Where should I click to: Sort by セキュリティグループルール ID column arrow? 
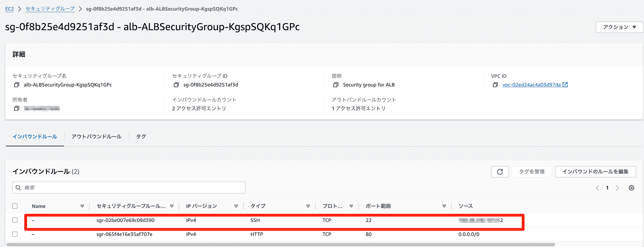coord(172,206)
